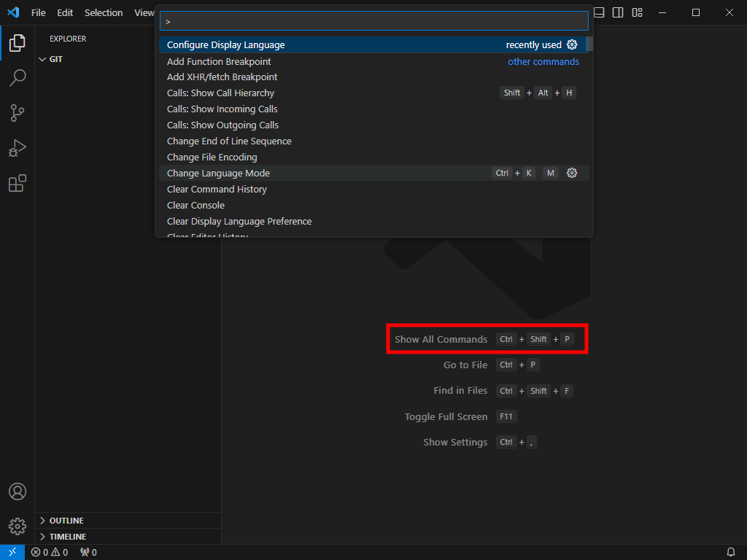This screenshot has width=747, height=560.
Task: Open the Extensions view icon
Action: [18, 183]
